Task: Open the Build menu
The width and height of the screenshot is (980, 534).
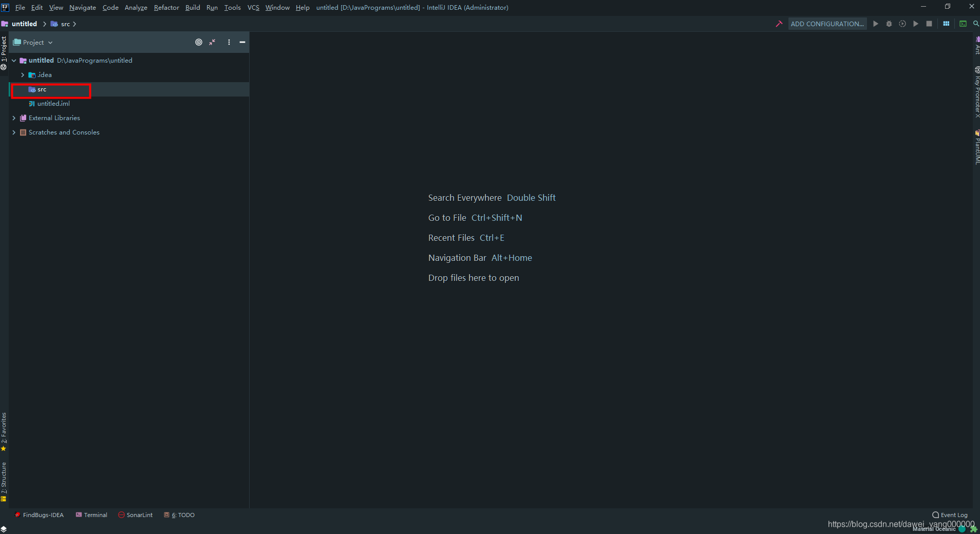Action: tap(193, 7)
